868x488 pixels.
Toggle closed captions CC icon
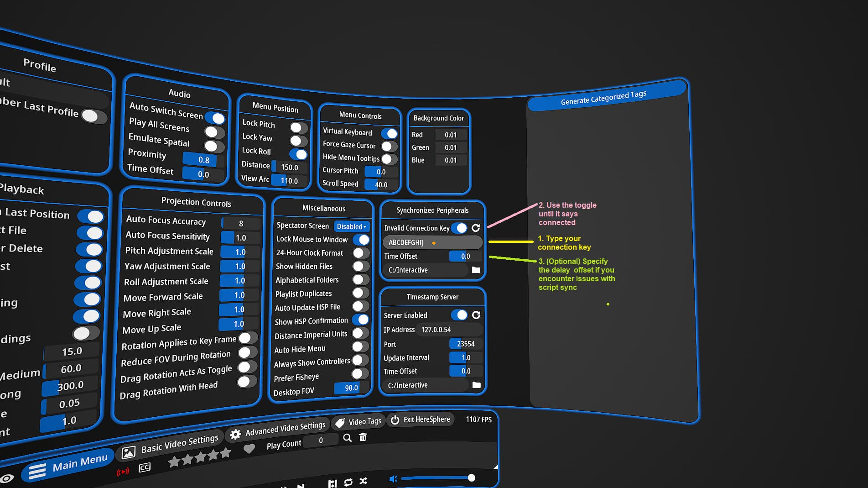(145, 467)
